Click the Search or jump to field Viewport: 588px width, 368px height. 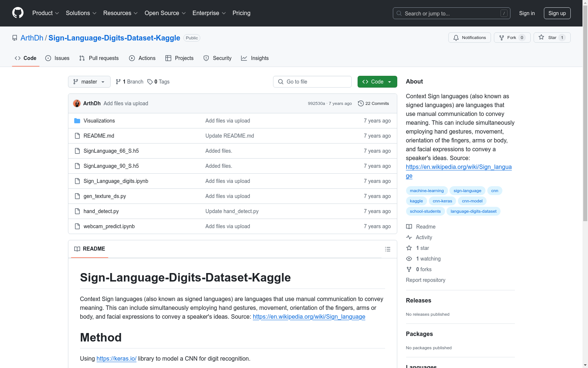[x=452, y=13]
